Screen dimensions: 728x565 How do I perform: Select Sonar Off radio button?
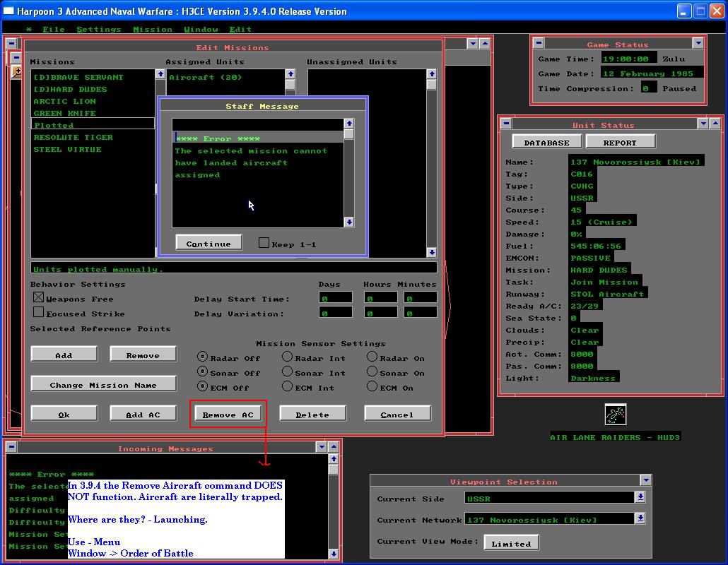[202, 371]
